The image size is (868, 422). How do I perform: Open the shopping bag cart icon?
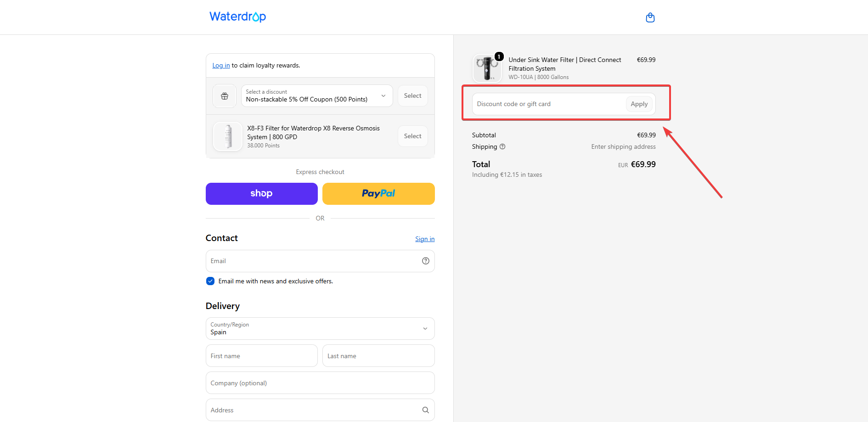click(650, 17)
